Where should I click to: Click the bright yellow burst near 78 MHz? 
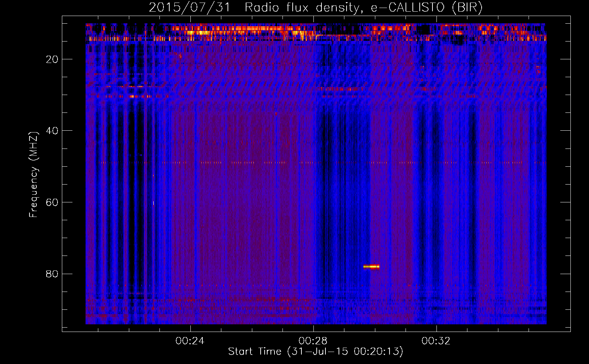tap(371, 266)
